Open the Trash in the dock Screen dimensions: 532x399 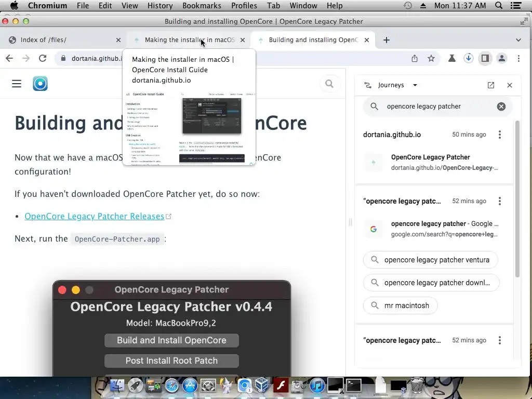pyautogui.click(x=417, y=386)
